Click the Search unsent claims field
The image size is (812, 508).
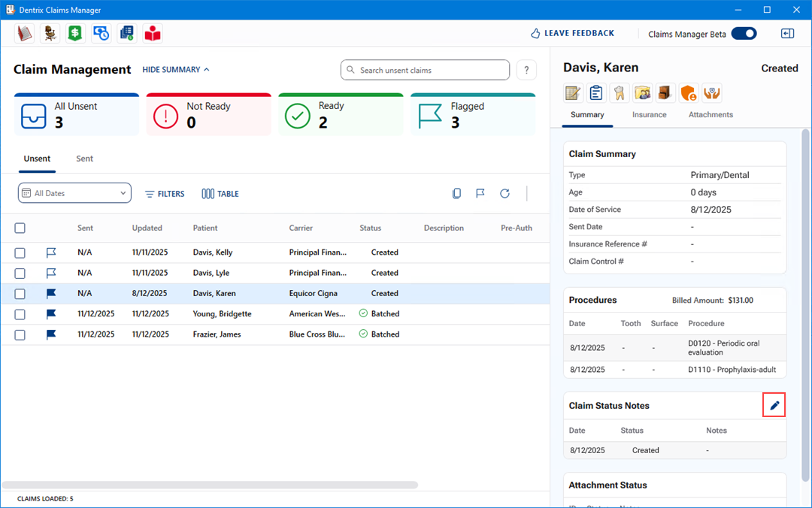pyautogui.click(x=426, y=70)
